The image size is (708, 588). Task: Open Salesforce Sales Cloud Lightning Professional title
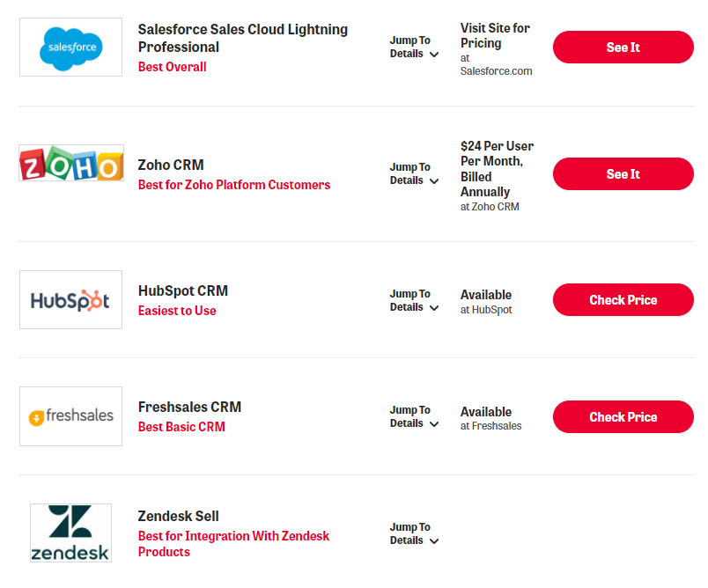tap(242, 38)
